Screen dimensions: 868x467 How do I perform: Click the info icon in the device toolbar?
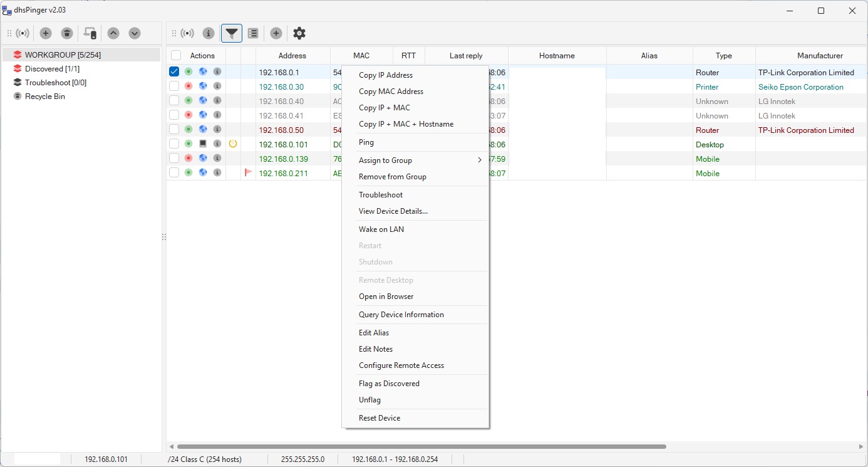click(x=209, y=33)
